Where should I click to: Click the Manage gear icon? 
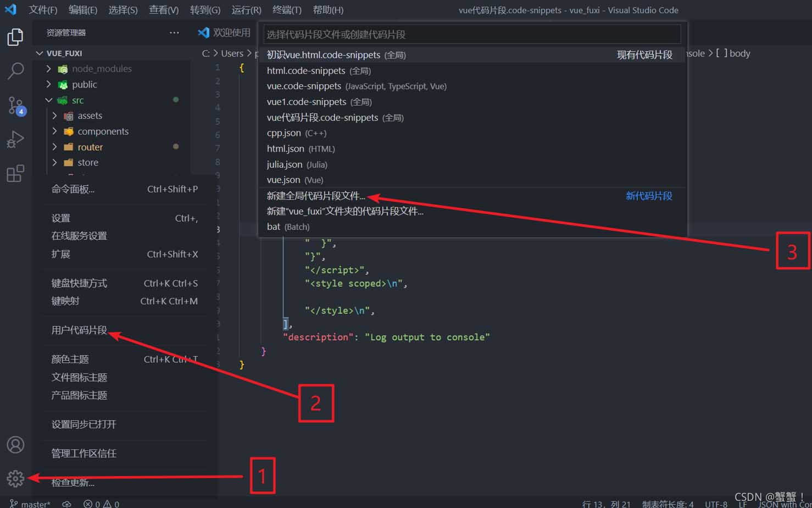coord(15,478)
